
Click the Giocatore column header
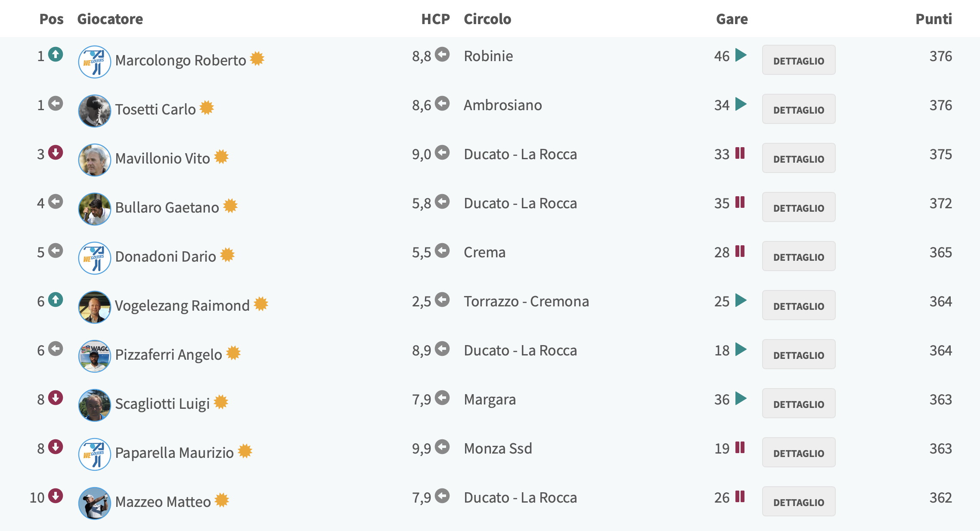(x=110, y=19)
